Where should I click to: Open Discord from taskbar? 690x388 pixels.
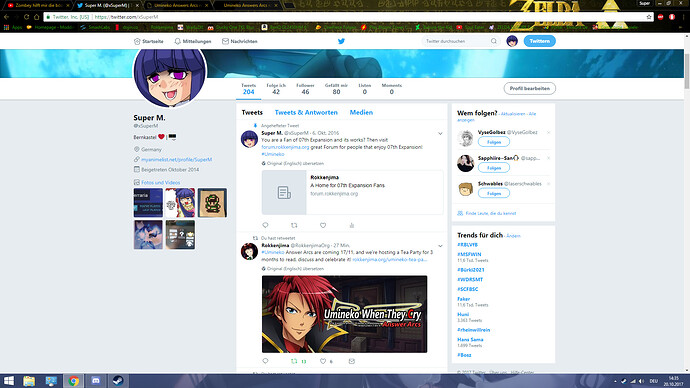click(x=95, y=381)
